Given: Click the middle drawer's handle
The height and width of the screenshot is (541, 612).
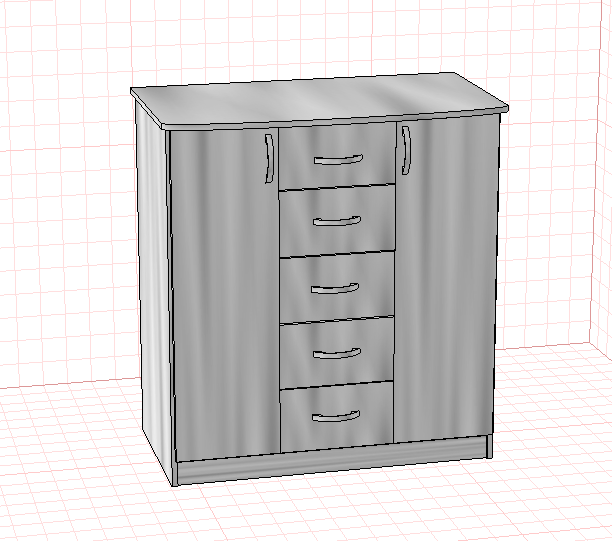Looking at the screenshot, I should click(335, 288).
